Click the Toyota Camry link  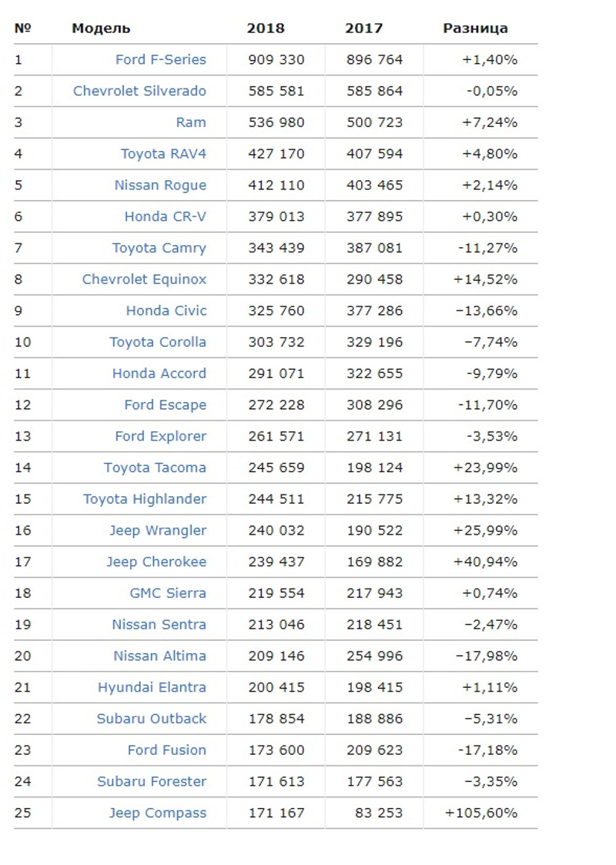159,248
